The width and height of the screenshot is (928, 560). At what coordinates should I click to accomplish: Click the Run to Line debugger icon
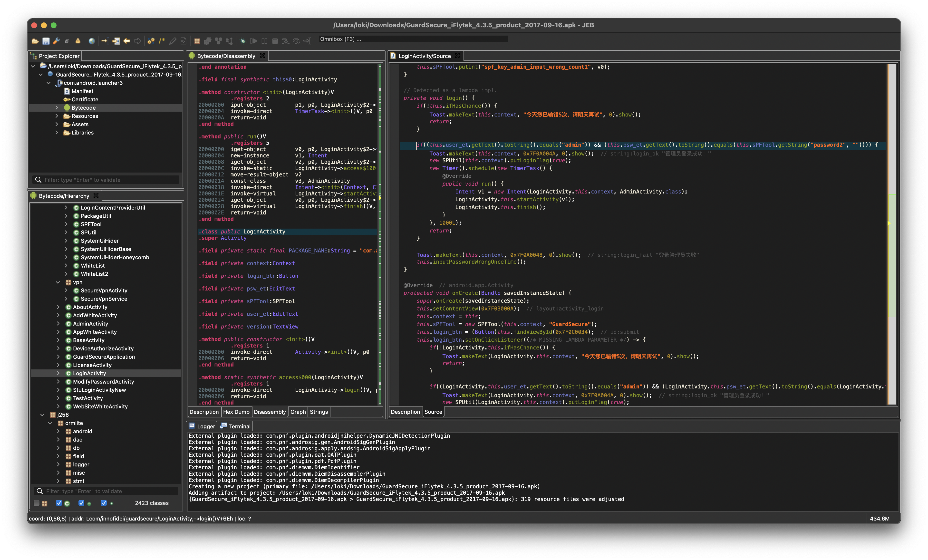pos(307,41)
